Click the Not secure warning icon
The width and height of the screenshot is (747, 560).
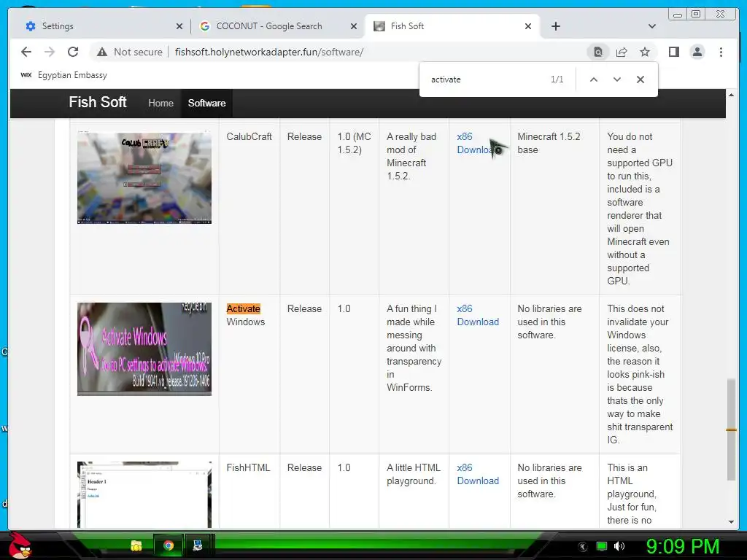[102, 52]
